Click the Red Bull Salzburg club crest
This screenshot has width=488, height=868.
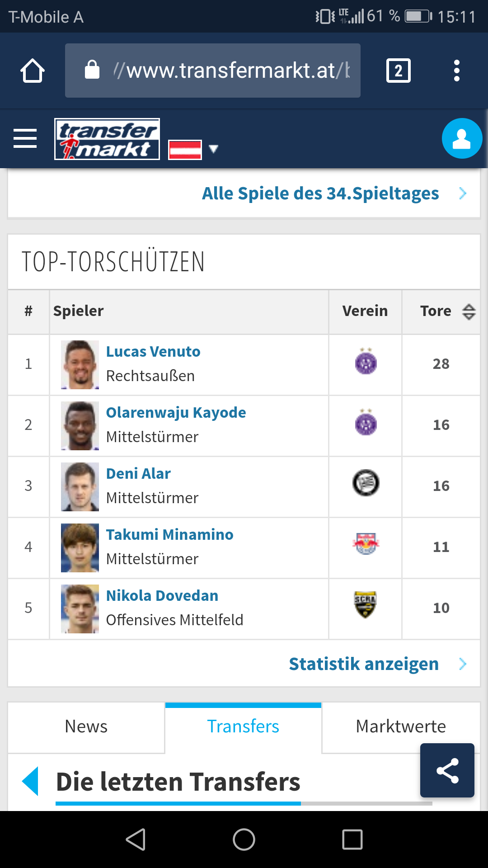click(366, 544)
